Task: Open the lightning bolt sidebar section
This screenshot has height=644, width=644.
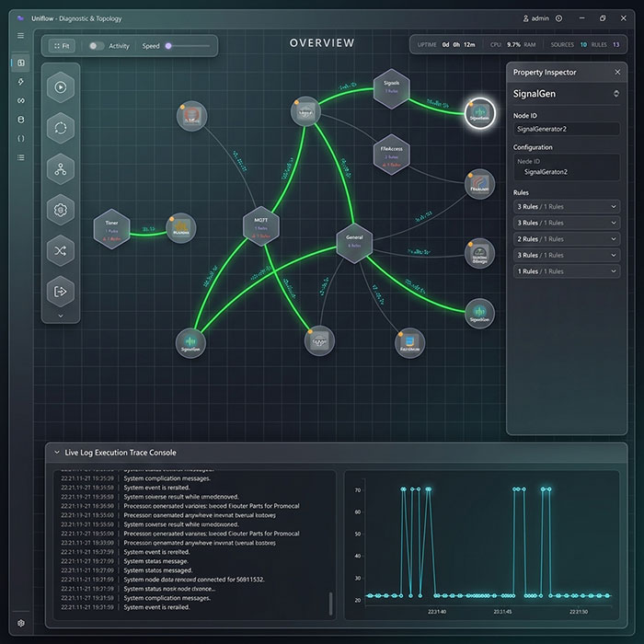Action: pos(21,82)
